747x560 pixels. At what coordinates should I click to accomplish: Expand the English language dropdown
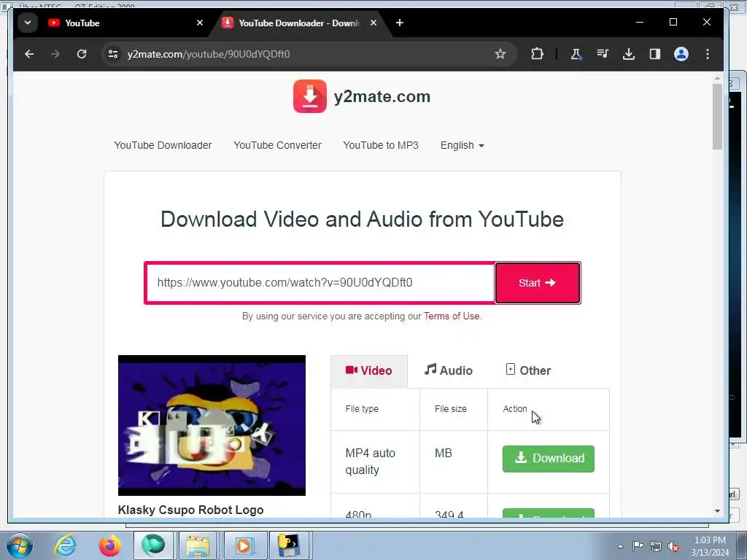click(x=462, y=145)
